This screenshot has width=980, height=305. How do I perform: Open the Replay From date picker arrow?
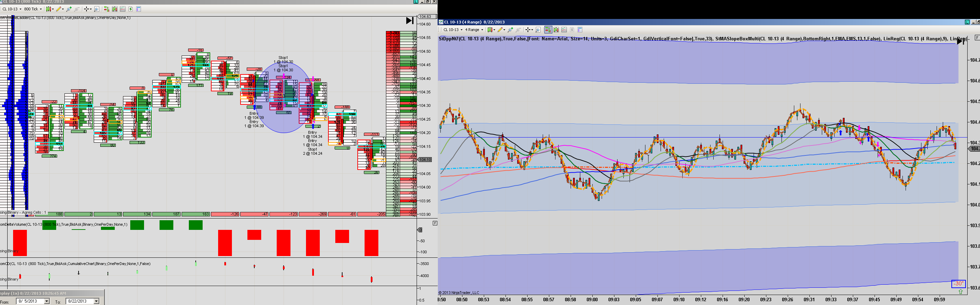coord(47,301)
